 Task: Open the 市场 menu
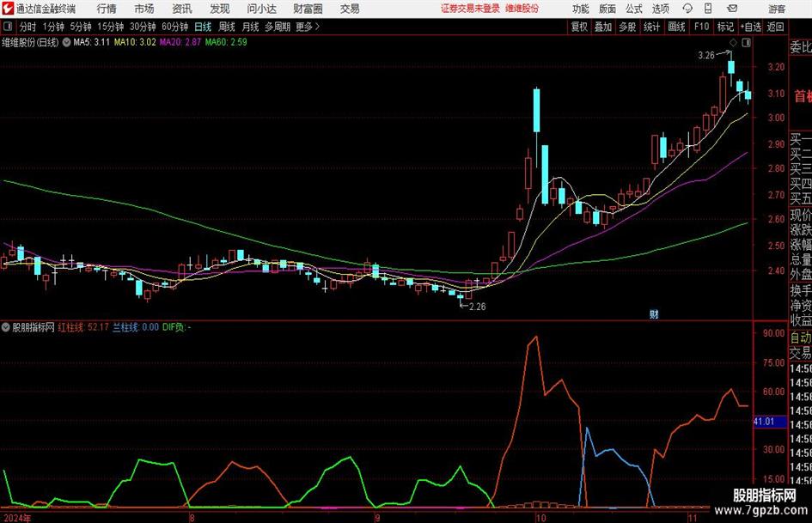point(144,9)
